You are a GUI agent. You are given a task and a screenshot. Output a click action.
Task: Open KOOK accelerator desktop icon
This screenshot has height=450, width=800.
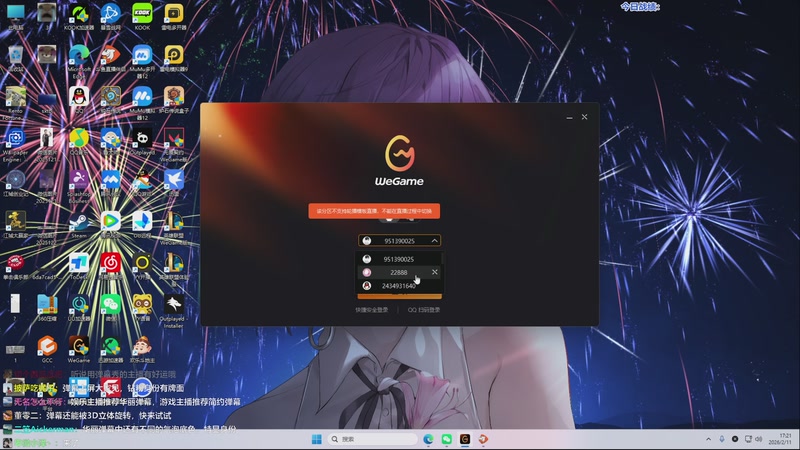(79, 17)
